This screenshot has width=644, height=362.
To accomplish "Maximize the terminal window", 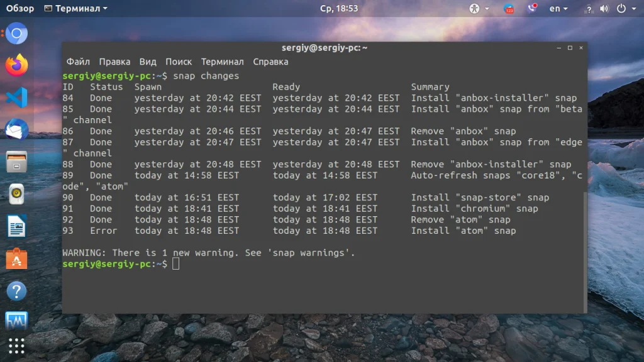I will tap(570, 48).
